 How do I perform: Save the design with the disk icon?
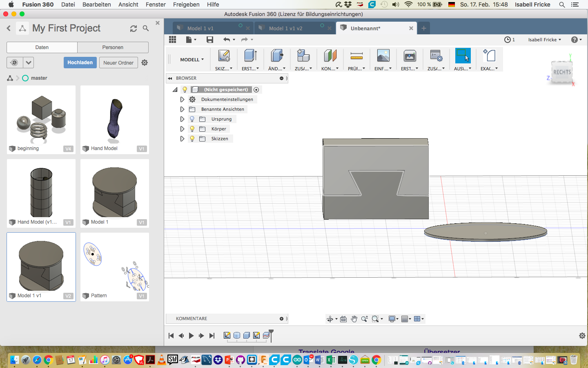click(210, 40)
